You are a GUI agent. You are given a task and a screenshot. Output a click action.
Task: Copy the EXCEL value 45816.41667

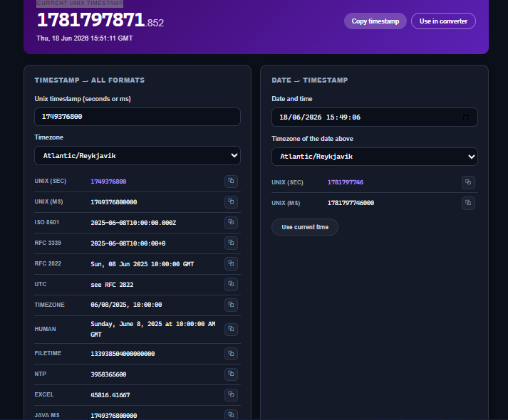pyautogui.click(x=231, y=395)
